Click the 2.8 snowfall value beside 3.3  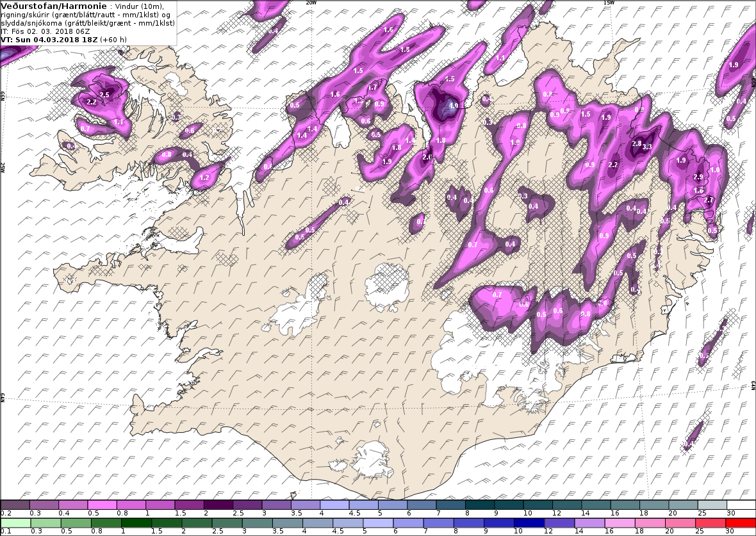point(636,143)
